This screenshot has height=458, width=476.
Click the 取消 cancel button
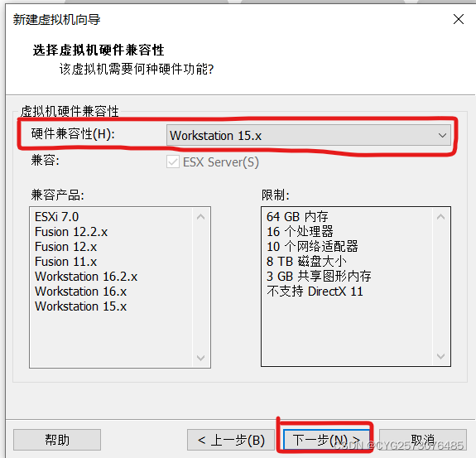coord(422,440)
